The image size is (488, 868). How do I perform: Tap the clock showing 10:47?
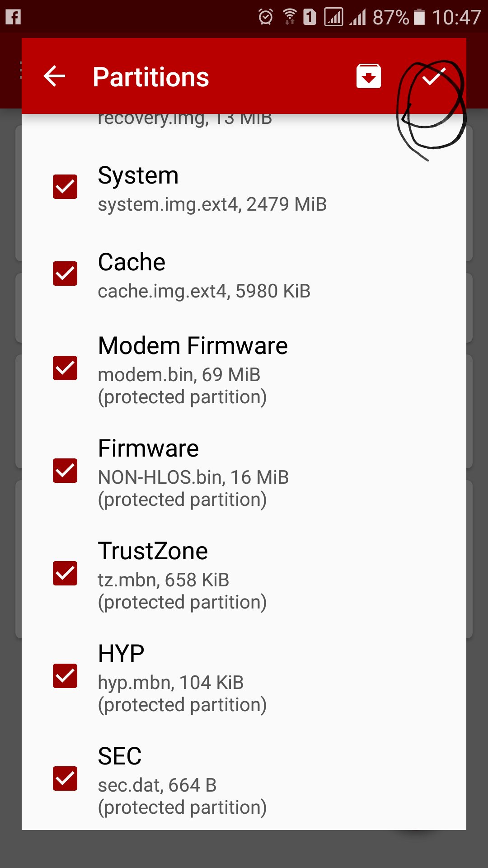tap(456, 17)
